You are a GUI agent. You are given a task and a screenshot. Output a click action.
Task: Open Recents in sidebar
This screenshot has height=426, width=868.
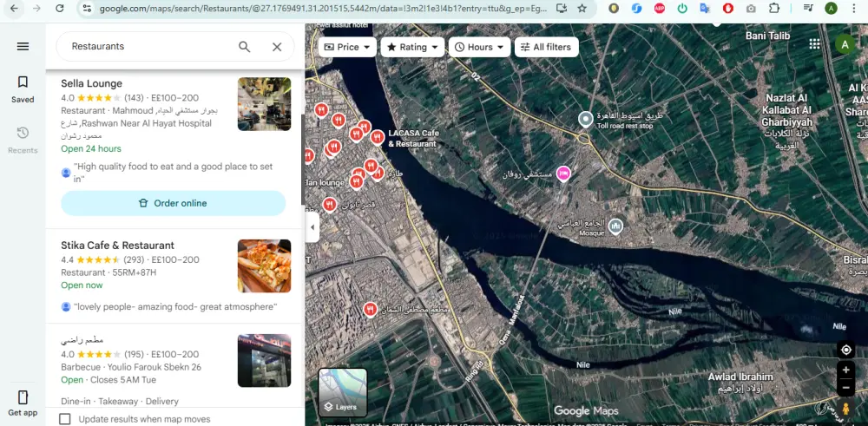coord(23,141)
